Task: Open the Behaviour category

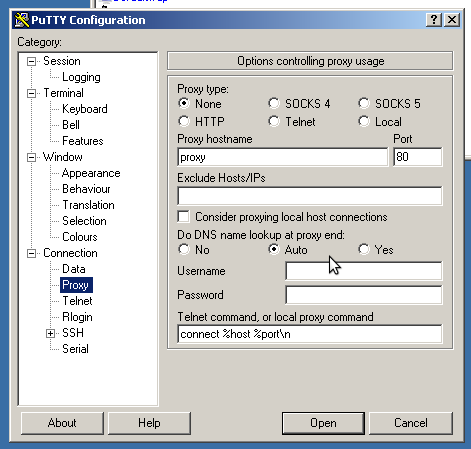Action: (x=86, y=189)
